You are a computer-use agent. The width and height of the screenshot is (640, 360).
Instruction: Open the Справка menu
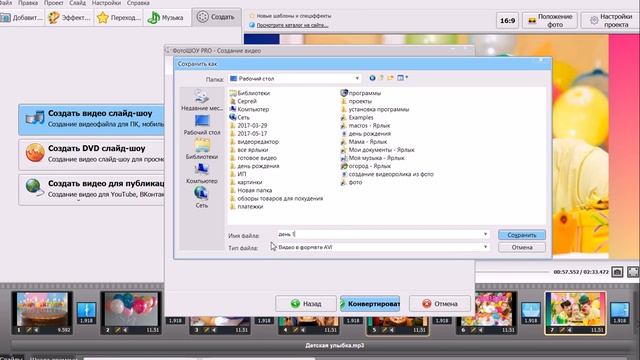(x=138, y=3)
